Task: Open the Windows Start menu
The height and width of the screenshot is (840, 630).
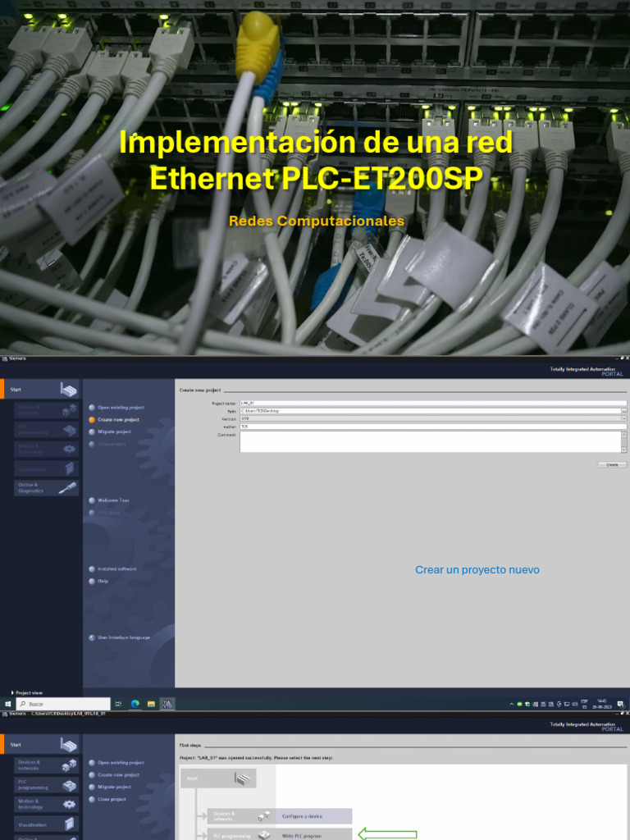Action: pyautogui.click(x=7, y=704)
